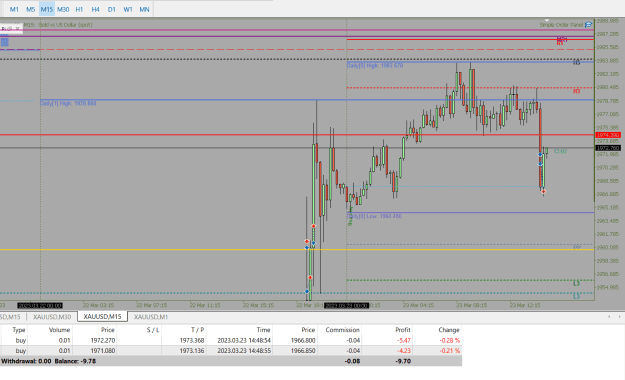Switch chart to M5 timeframe

30,9
